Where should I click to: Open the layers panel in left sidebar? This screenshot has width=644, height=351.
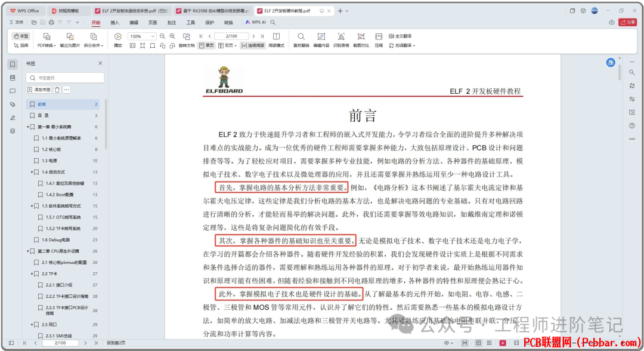13,131
